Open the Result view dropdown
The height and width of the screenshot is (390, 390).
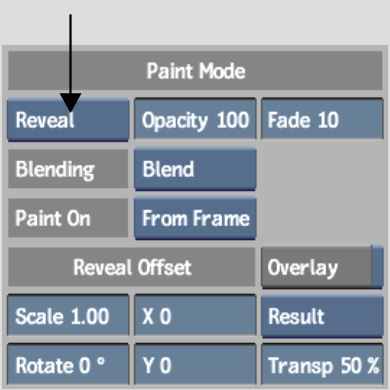[322, 316]
